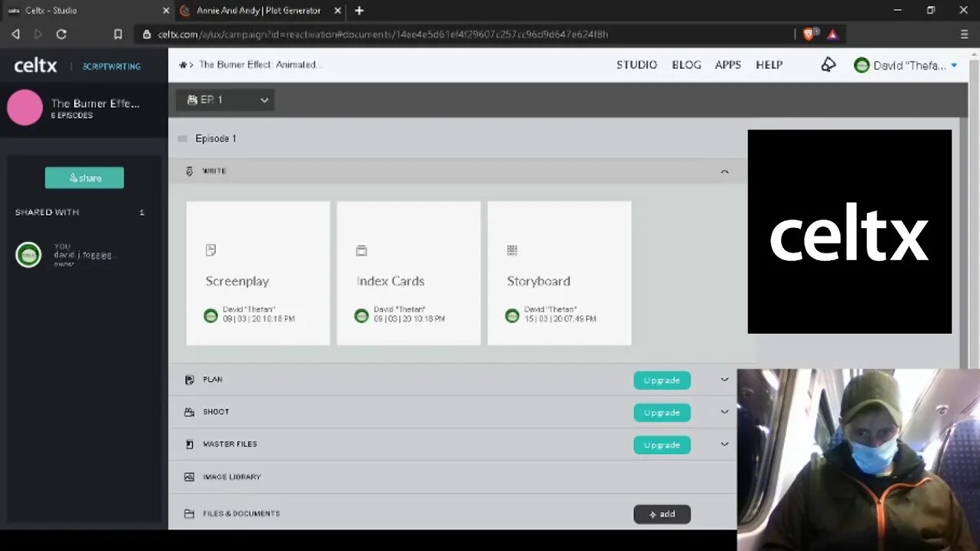
Task: Click the SCRIPTWRITING label
Action: click(x=112, y=67)
